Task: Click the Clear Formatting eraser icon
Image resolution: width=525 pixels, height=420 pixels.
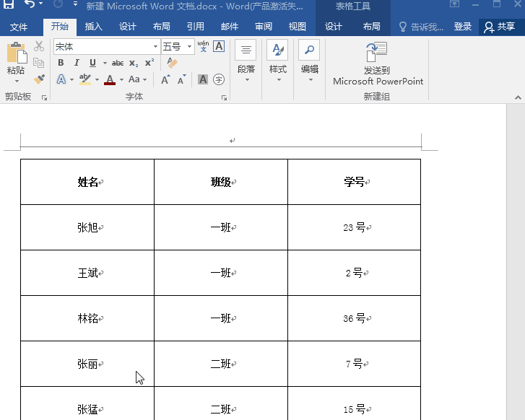Action: pyautogui.click(x=172, y=63)
